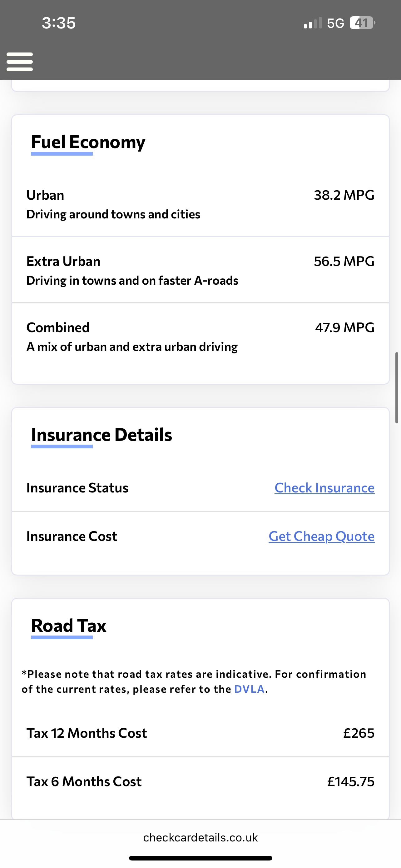Tap the 47.9 MPG combined value
This screenshot has width=401, height=868.
coord(344,327)
